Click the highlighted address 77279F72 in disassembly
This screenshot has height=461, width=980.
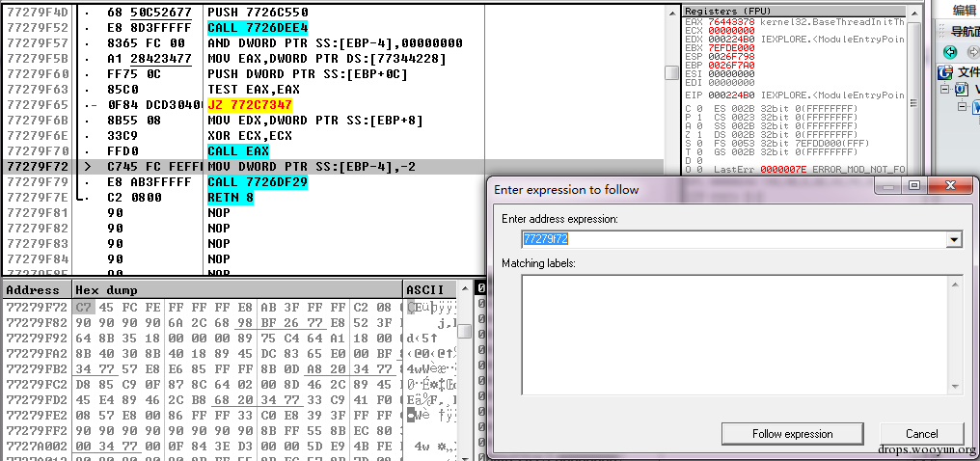[37, 167]
